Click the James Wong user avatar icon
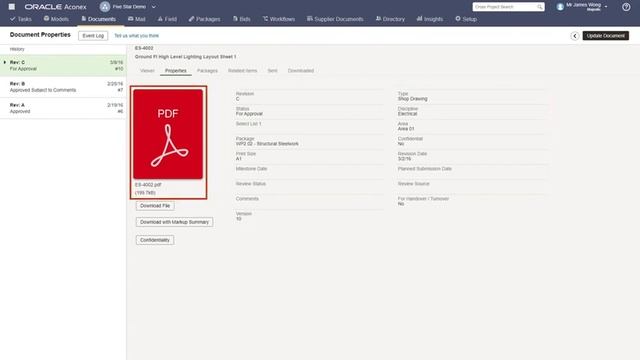640x360 pixels. (x=560, y=7)
